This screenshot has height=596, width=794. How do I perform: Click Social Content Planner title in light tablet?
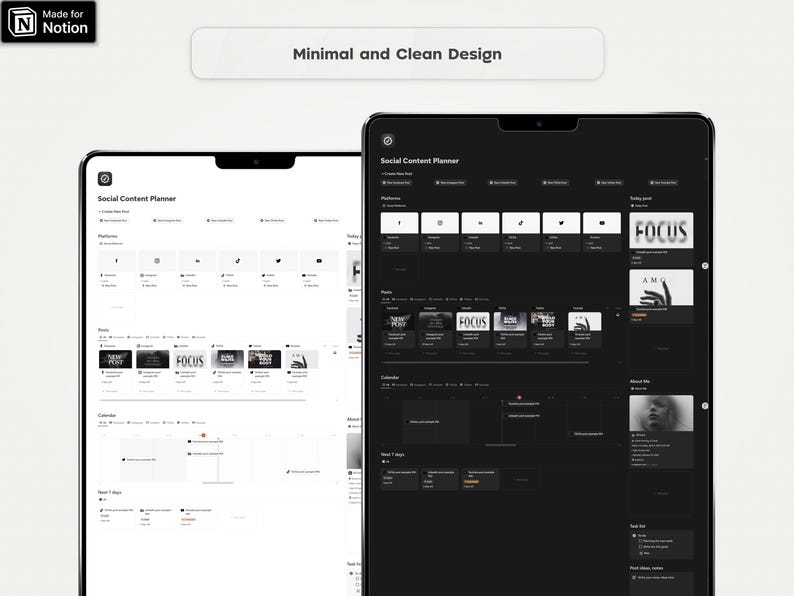(x=137, y=198)
